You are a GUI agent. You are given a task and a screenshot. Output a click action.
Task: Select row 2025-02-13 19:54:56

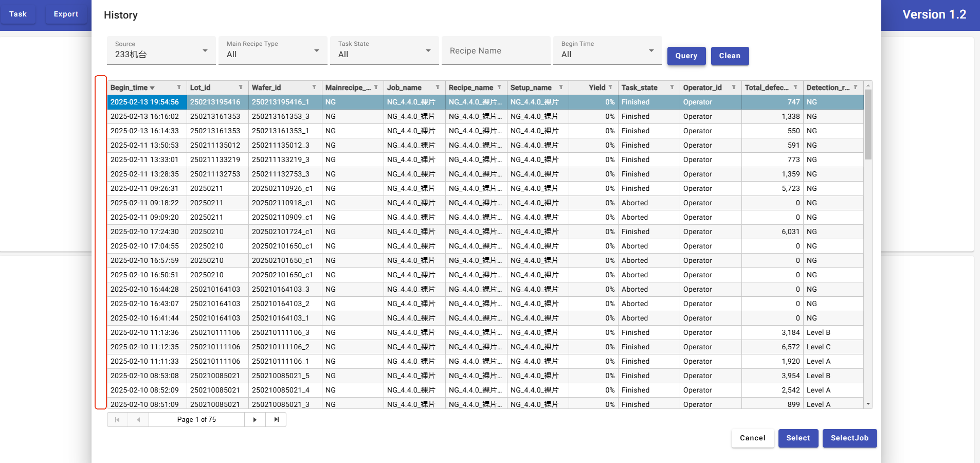tap(485, 102)
